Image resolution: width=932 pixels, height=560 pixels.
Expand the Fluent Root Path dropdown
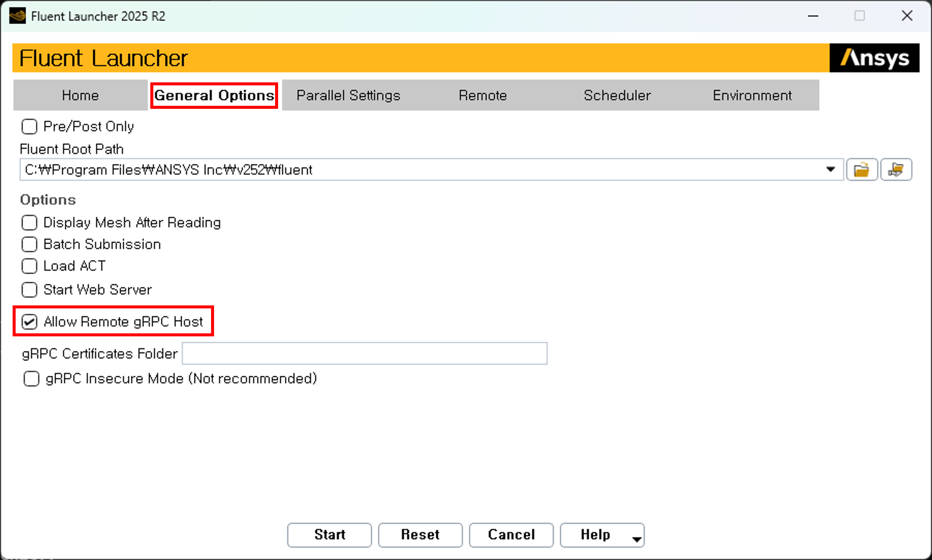click(x=830, y=170)
